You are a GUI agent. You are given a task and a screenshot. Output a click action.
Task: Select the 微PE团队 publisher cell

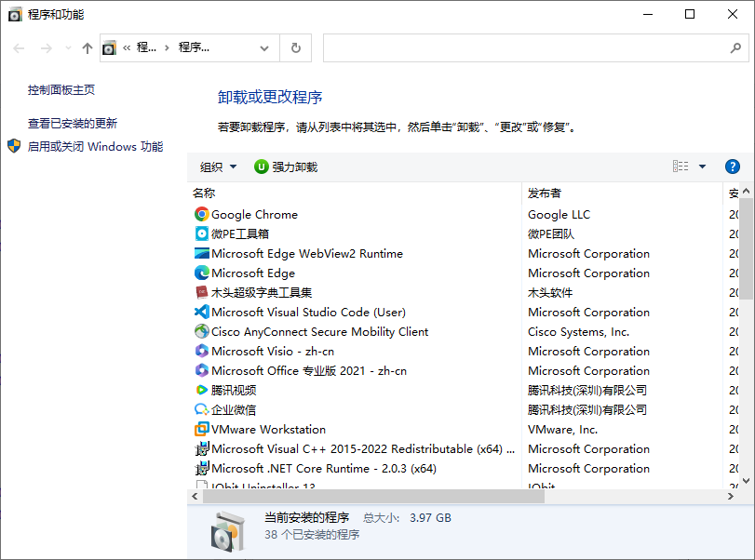pyautogui.click(x=551, y=233)
